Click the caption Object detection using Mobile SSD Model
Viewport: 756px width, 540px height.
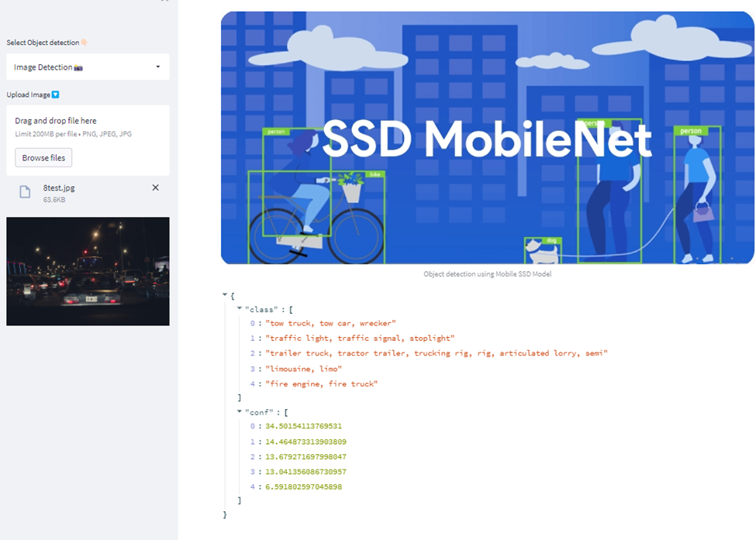click(x=488, y=274)
